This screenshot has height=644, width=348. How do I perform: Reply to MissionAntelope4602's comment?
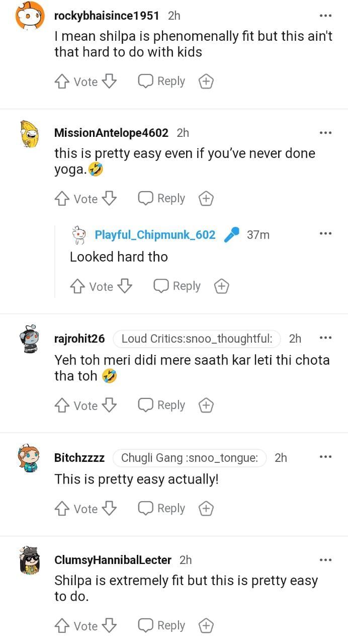tap(162, 199)
